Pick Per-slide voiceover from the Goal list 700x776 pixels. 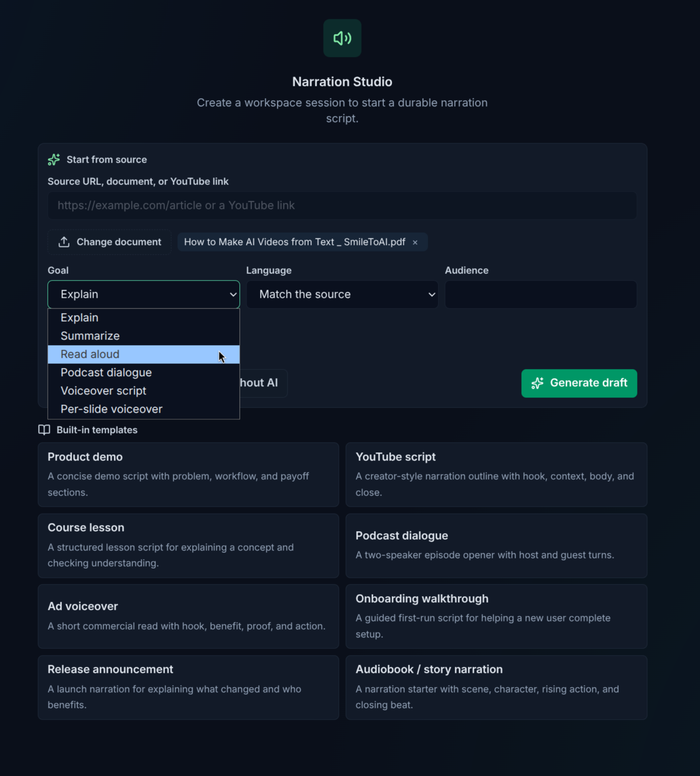point(144,409)
